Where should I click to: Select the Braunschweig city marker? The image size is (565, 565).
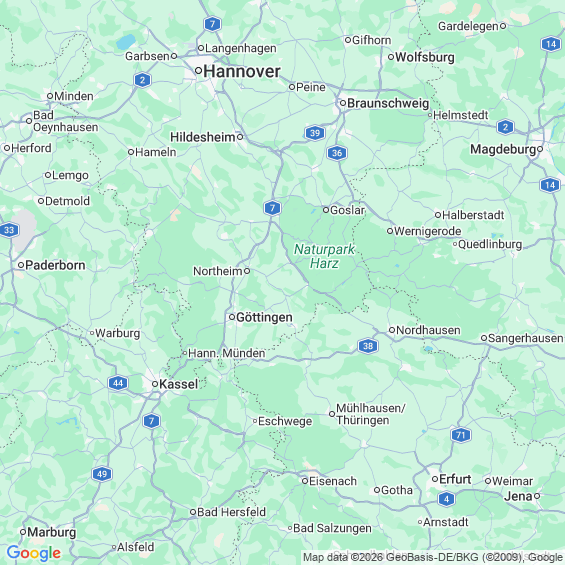(343, 103)
